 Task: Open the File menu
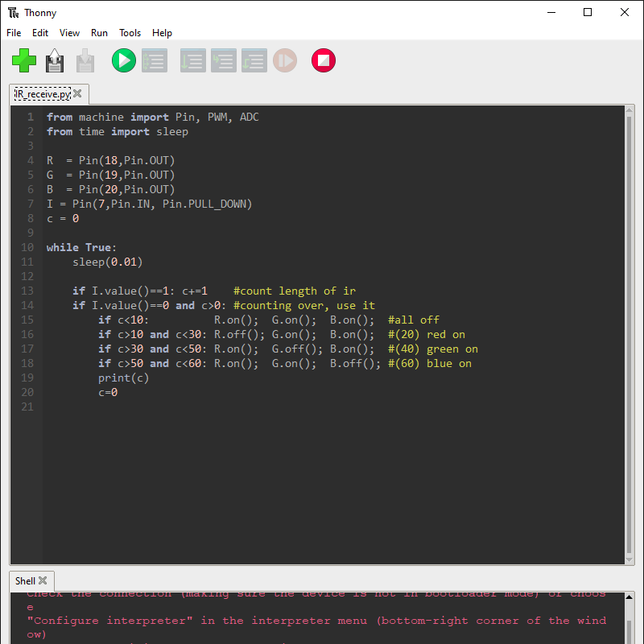coord(14,33)
